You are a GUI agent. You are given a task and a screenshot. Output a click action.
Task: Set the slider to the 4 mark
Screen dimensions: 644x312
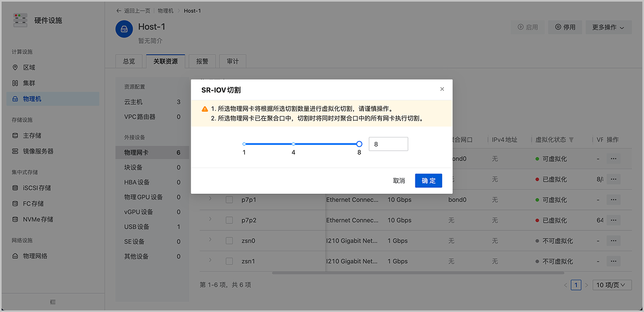(294, 144)
